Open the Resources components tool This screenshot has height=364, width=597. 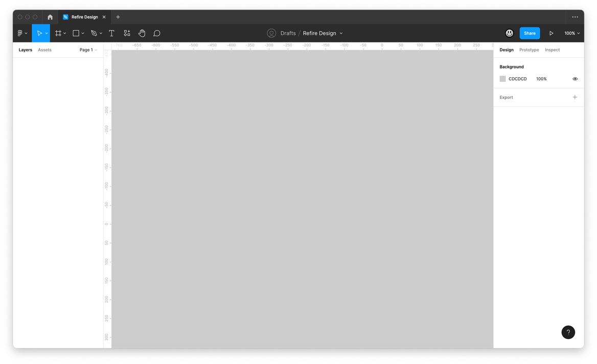[x=127, y=33]
